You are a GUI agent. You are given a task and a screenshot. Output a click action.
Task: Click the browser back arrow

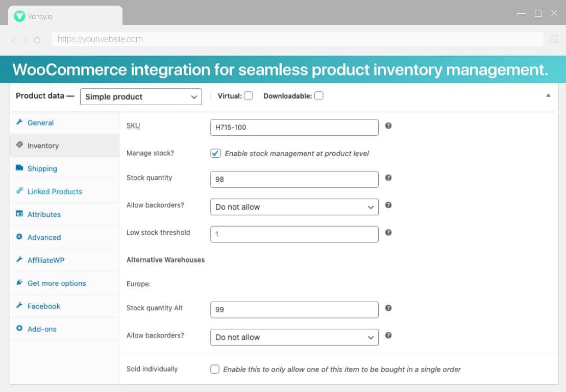(x=13, y=40)
